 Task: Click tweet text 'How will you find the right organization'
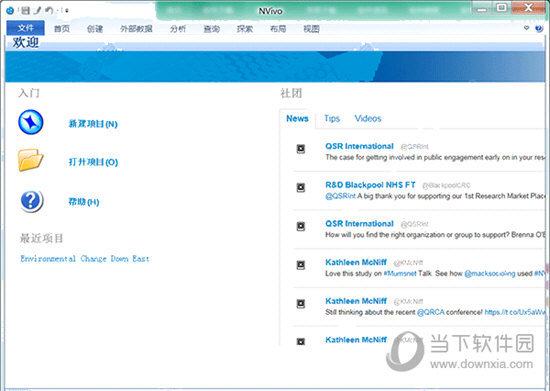435,235
